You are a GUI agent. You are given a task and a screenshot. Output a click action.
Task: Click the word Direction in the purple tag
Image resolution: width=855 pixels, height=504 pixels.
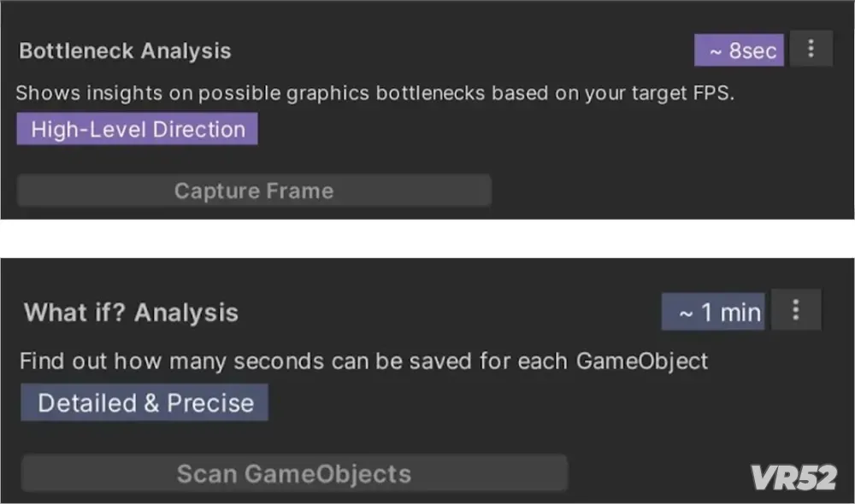[199, 130]
